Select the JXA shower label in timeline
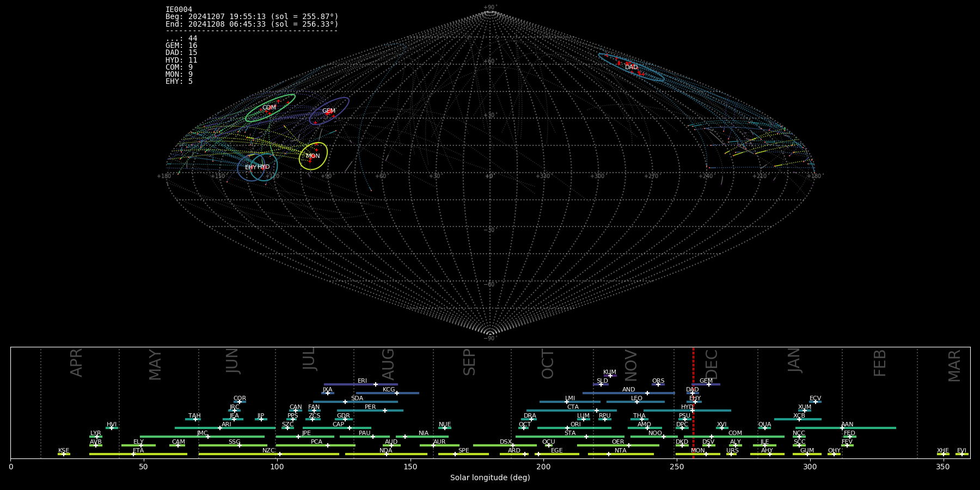980x490 pixels. click(x=327, y=390)
